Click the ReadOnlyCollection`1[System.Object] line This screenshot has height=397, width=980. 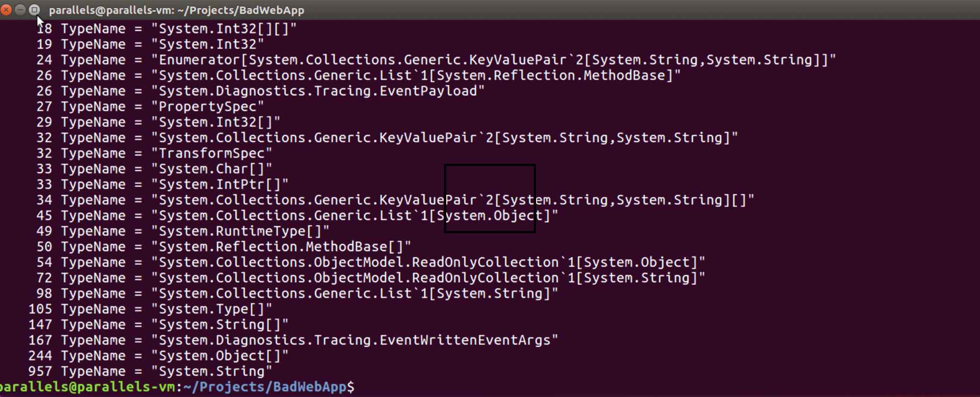point(428,263)
